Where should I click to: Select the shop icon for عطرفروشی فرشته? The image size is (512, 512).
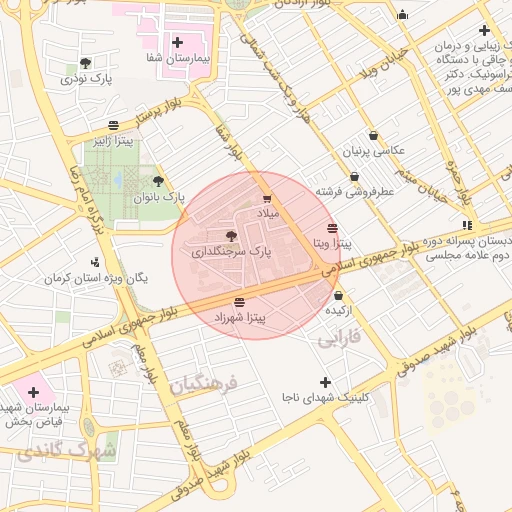tap(355, 177)
